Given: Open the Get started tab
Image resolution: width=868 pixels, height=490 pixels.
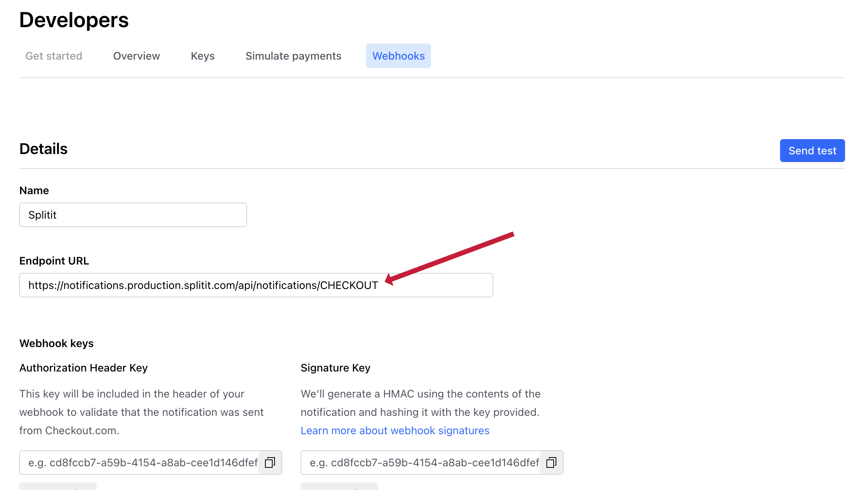Looking at the screenshot, I should coord(54,56).
